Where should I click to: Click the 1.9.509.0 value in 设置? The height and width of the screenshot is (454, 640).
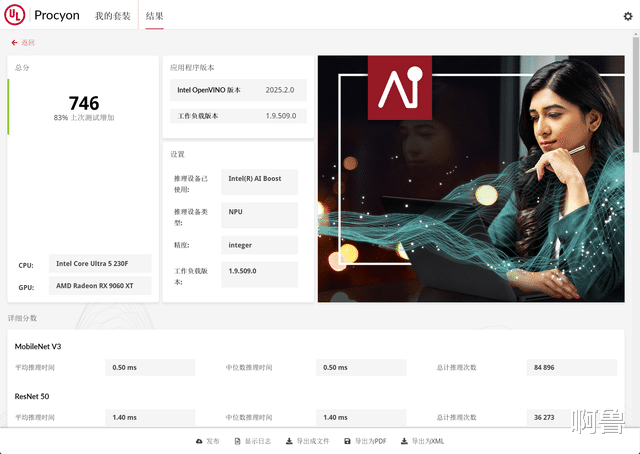[x=260, y=274]
